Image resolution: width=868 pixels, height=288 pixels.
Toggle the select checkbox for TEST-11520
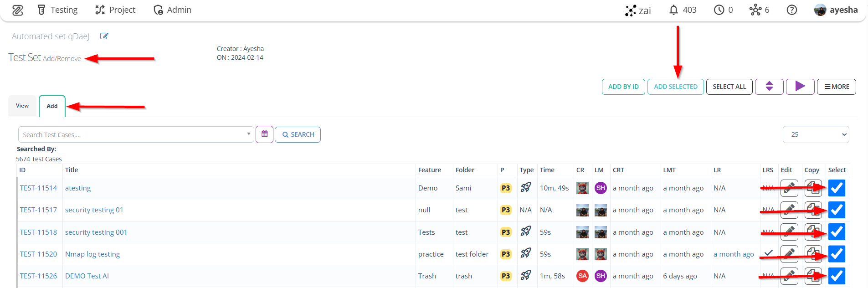pos(837,254)
